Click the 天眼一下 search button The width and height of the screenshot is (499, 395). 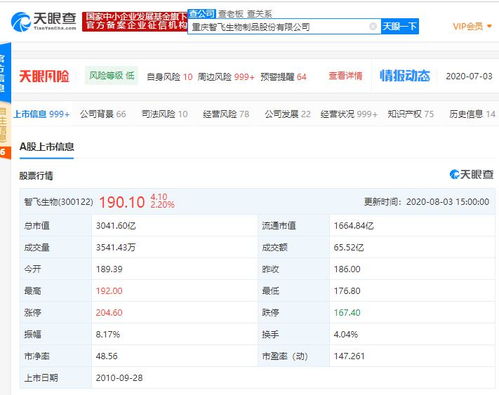(399, 26)
